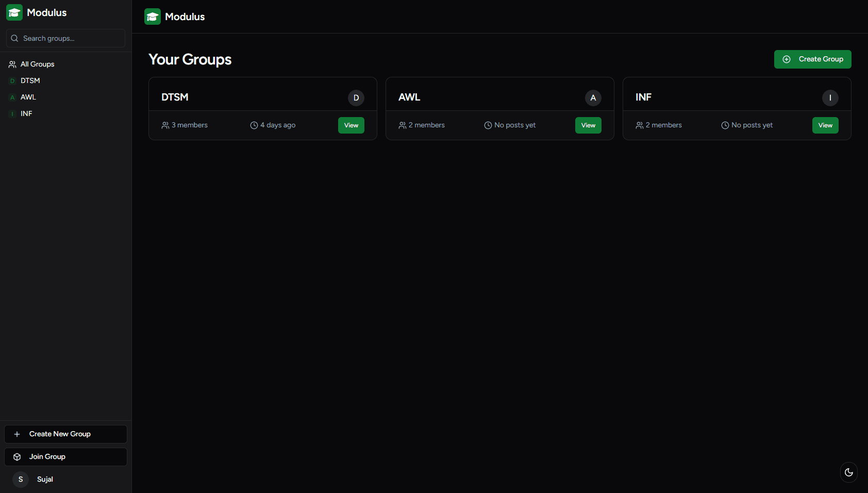Open AWL group from the sidebar list
The height and width of the screenshot is (493, 868).
(28, 97)
